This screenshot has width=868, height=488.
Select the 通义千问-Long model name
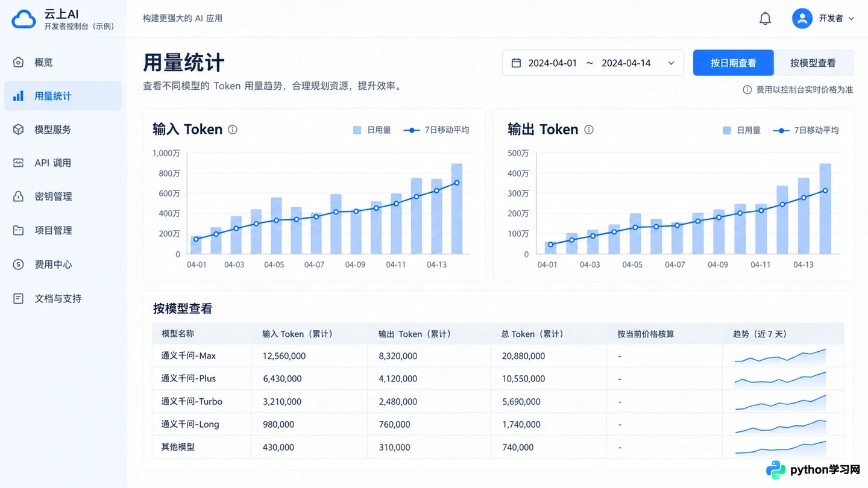(190, 424)
